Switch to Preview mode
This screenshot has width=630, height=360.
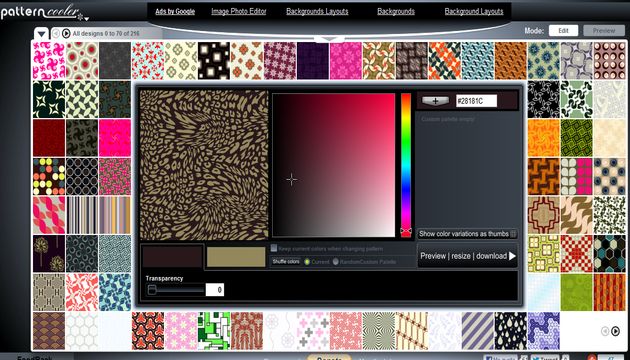coord(604,31)
